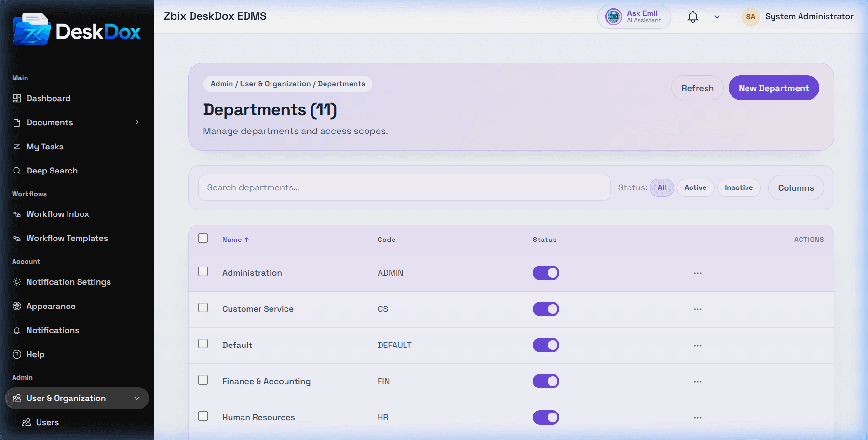Click the Documents page icon in sidebar
The width and height of the screenshot is (868, 440).
pos(17,122)
